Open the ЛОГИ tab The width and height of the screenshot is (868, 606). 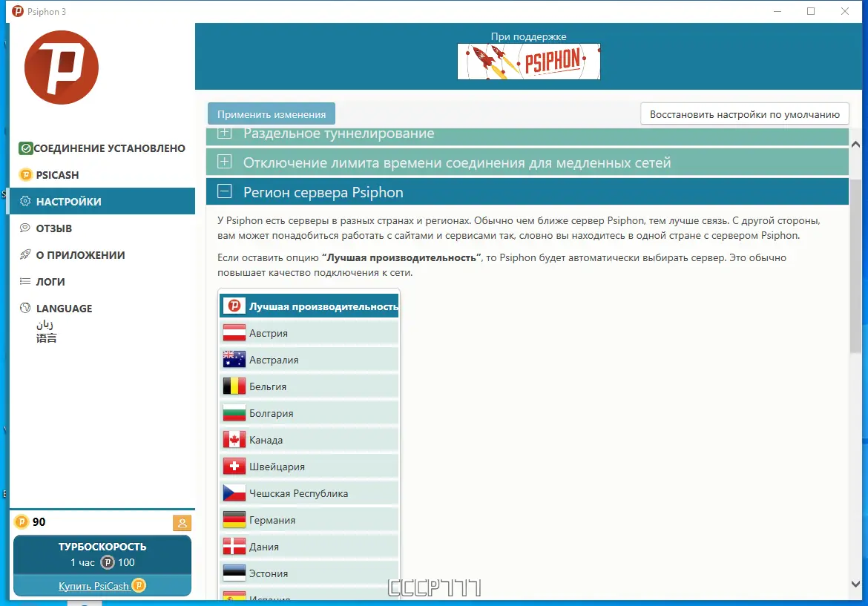click(102, 281)
